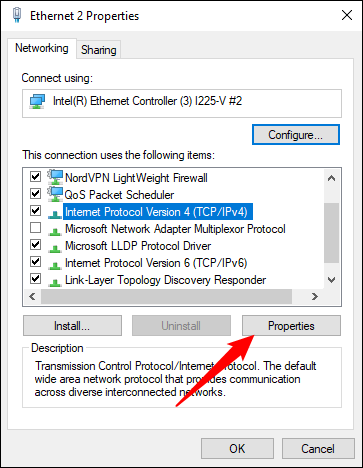The height and width of the screenshot is (468, 363).
Task: Click the vertical scrollbar thumb in items list
Action: click(x=331, y=233)
